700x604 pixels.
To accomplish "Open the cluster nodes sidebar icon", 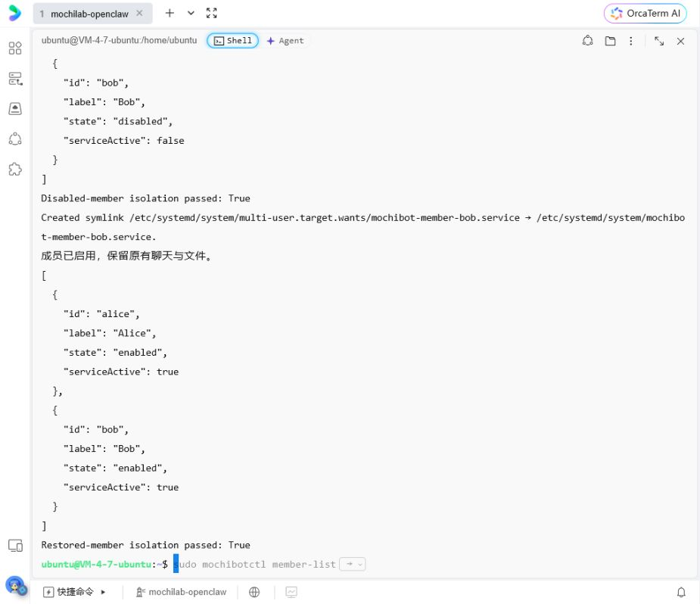I will (x=15, y=139).
